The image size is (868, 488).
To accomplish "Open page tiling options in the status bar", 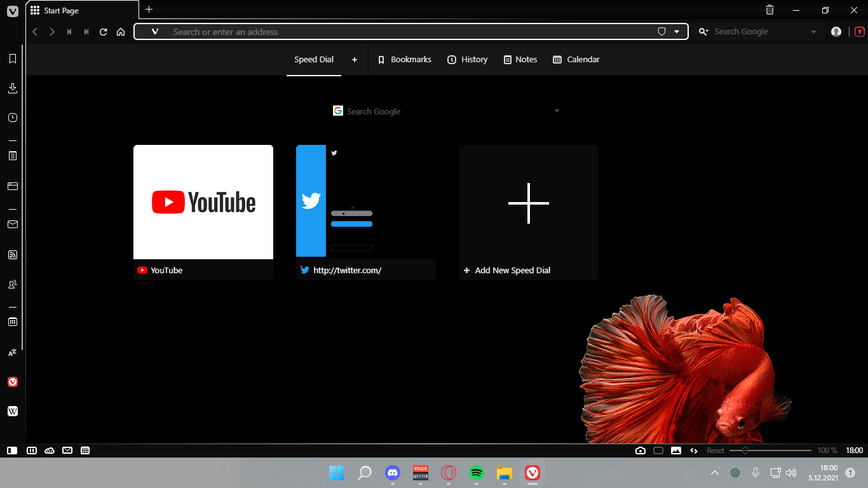I will pos(658,451).
